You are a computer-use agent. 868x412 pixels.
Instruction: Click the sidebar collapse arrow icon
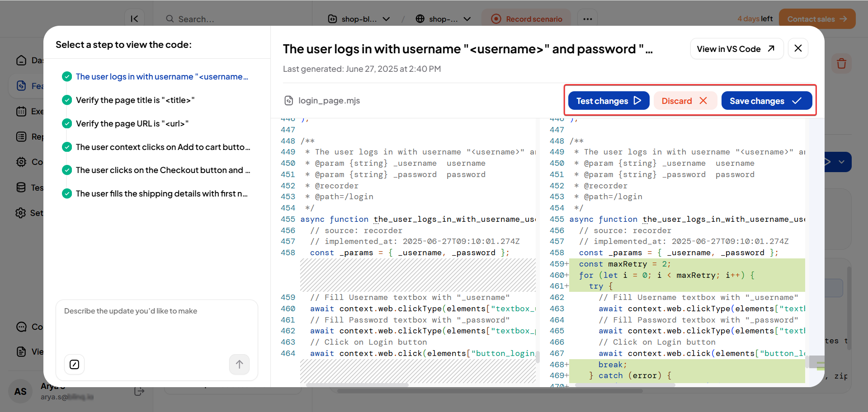[134, 19]
